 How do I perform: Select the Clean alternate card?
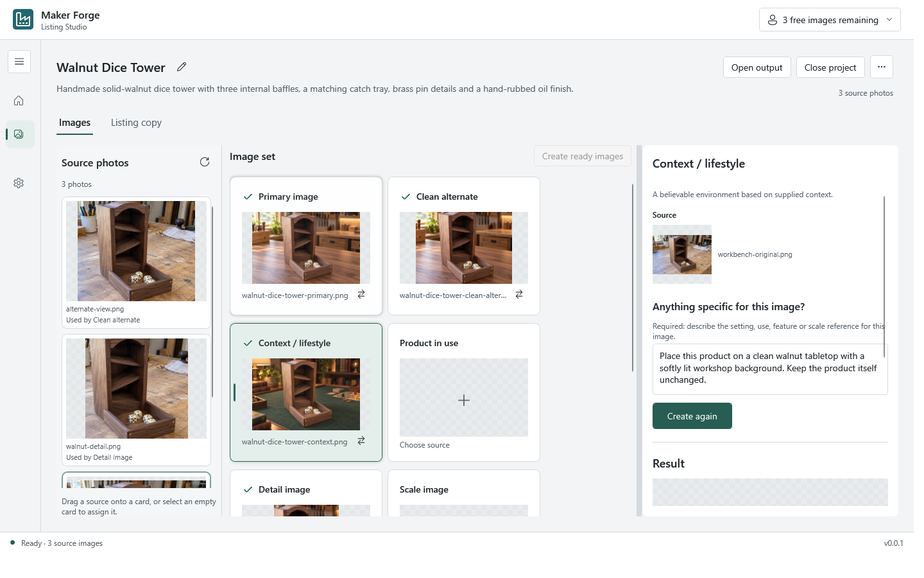point(464,246)
